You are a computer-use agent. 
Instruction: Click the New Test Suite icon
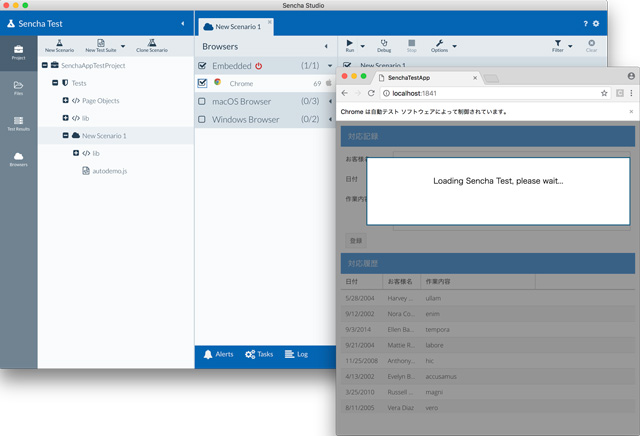click(x=101, y=45)
